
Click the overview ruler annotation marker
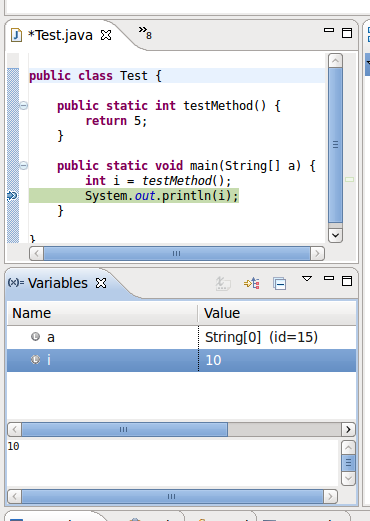(x=349, y=180)
